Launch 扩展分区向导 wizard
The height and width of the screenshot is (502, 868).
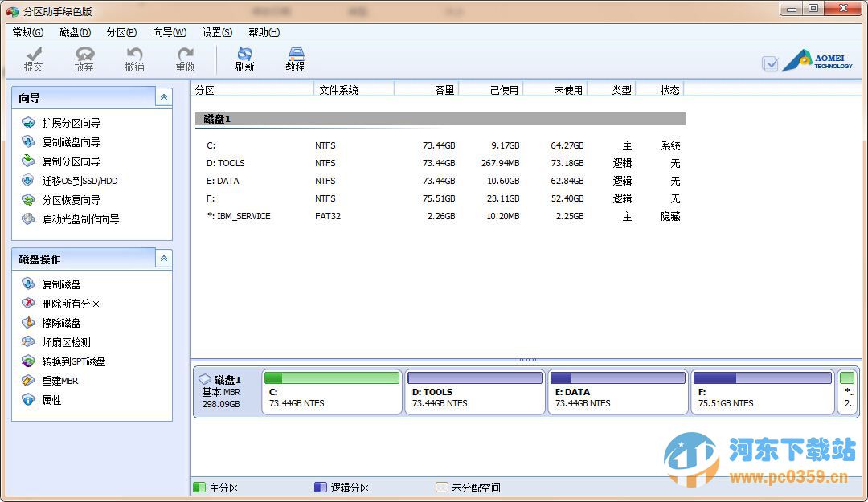71,123
